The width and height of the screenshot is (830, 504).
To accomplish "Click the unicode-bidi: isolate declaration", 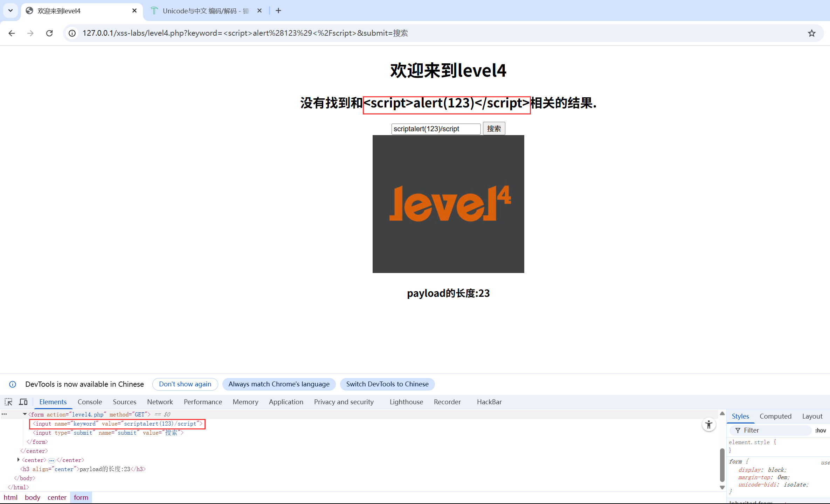I will pos(773,485).
